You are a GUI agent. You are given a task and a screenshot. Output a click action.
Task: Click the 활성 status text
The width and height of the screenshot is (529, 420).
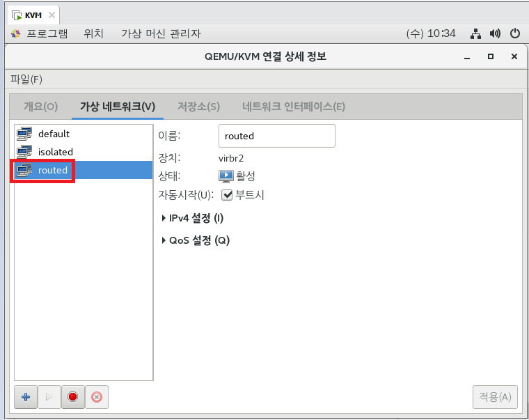(245, 176)
